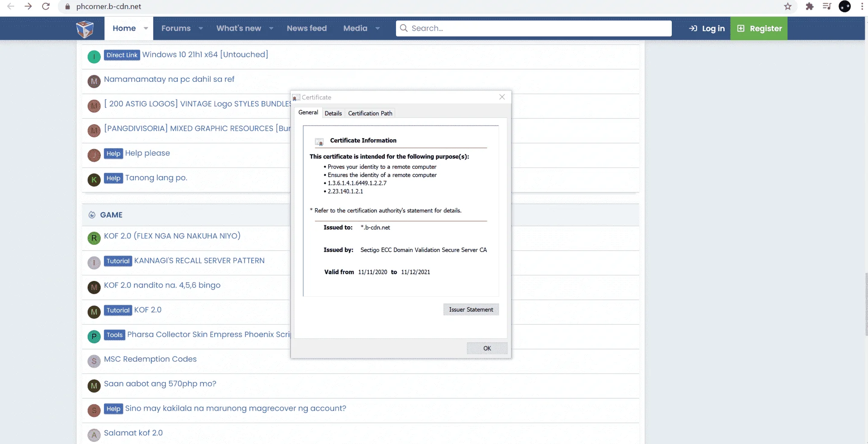Click the magnifier icon in search box

[404, 28]
